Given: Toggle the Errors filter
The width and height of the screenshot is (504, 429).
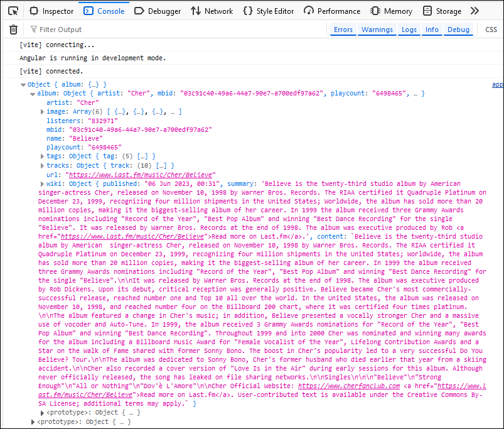Looking at the screenshot, I should pos(343,30).
